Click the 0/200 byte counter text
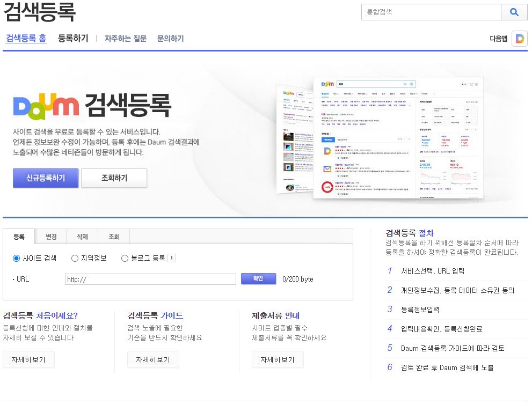Screen dimensions: 532x405 [x=297, y=279]
